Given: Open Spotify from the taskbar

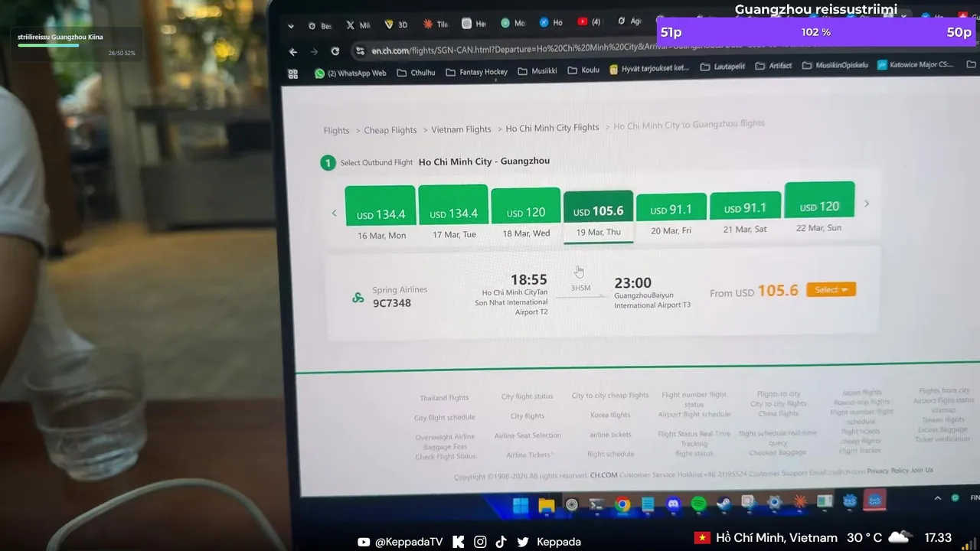Looking at the screenshot, I should 698,504.
